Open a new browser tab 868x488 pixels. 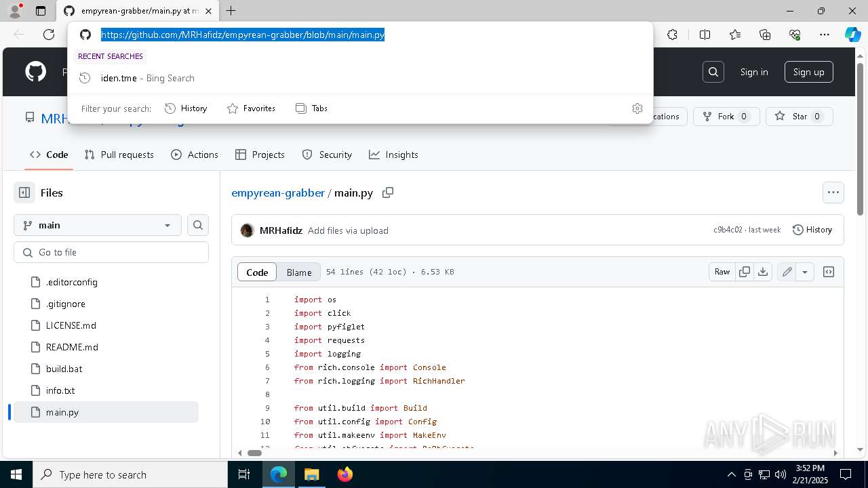click(231, 11)
